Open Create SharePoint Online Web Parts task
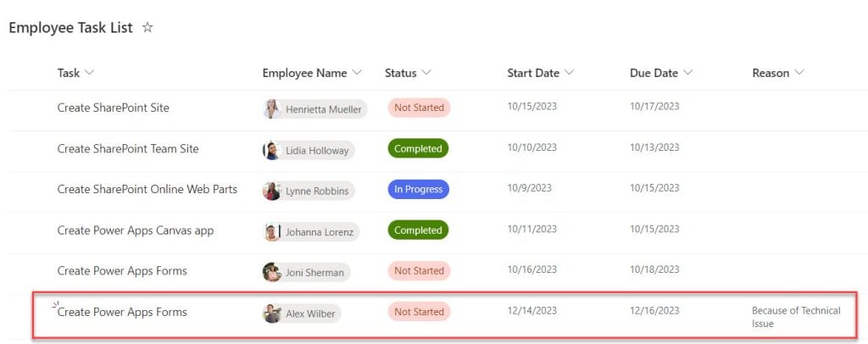The image size is (868, 344). click(147, 189)
